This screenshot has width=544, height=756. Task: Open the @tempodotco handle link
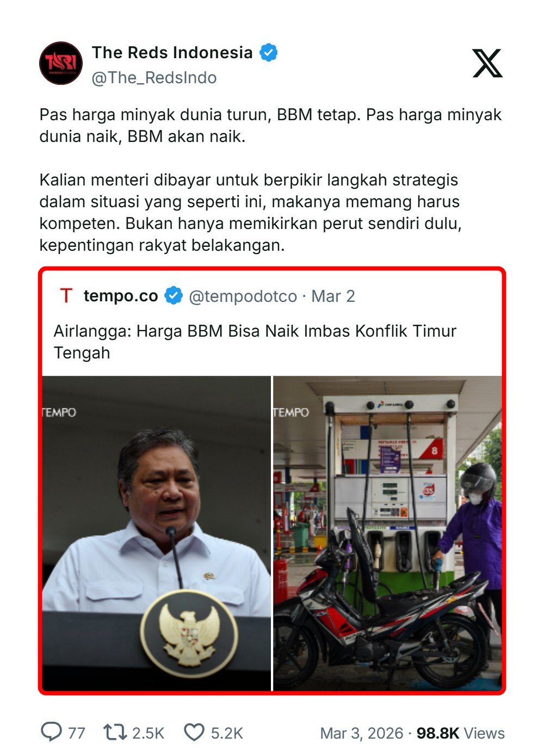[x=243, y=296]
